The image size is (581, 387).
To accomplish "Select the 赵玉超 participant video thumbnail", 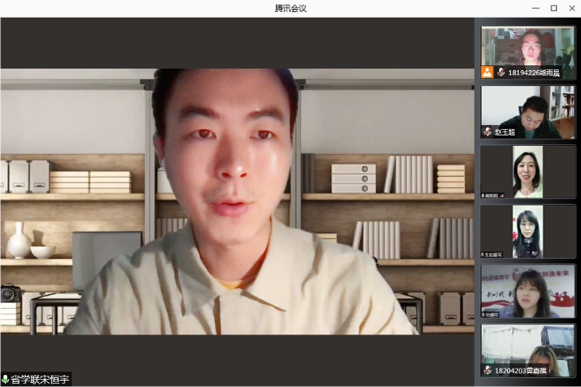I will (x=528, y=112).
